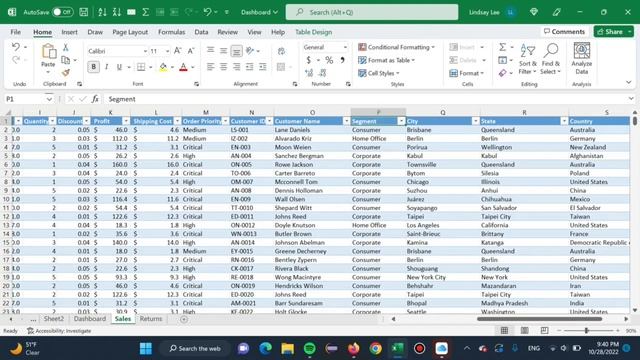Open Format as Table menu
This screenshot has height=360, width=640.
[386, 60]
